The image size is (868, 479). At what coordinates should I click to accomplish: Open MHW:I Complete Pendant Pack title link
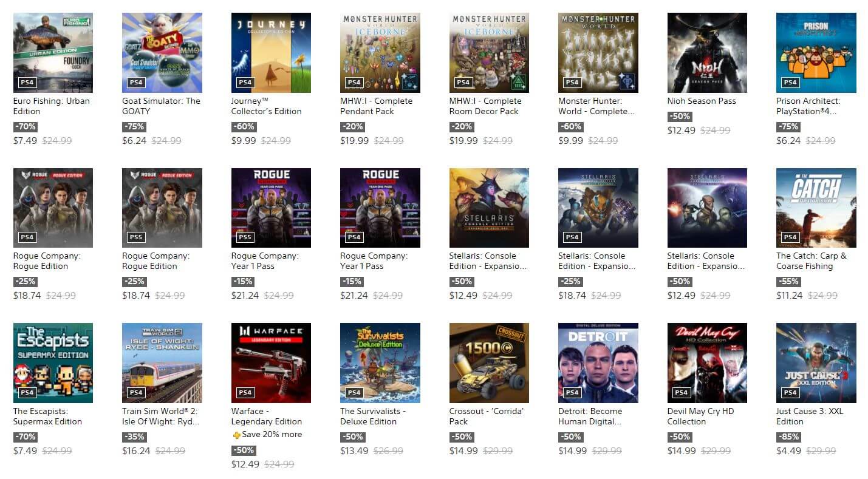[376, 106]
